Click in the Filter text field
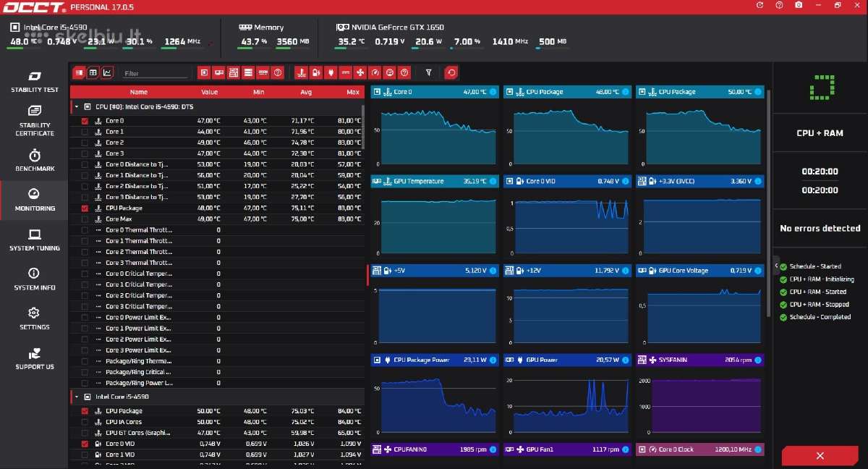This screenshot has width=868, height=469. (156, 73)
